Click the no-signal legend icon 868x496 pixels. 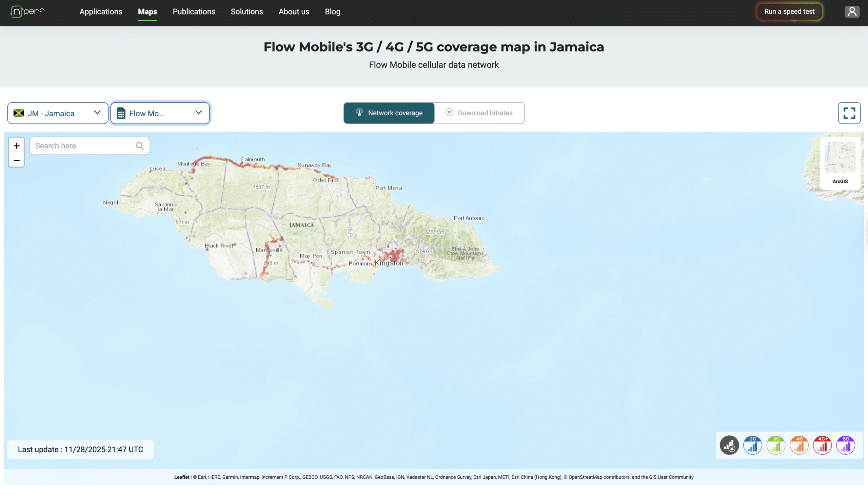pyautogui.click(x=729, y=445)
